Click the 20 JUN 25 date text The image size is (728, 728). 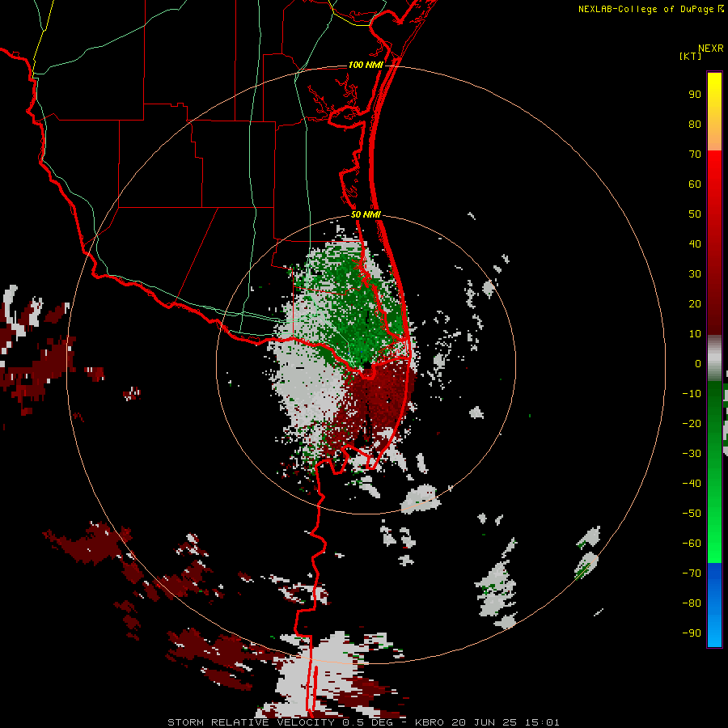pyautogui.click(x=485, y=722)
